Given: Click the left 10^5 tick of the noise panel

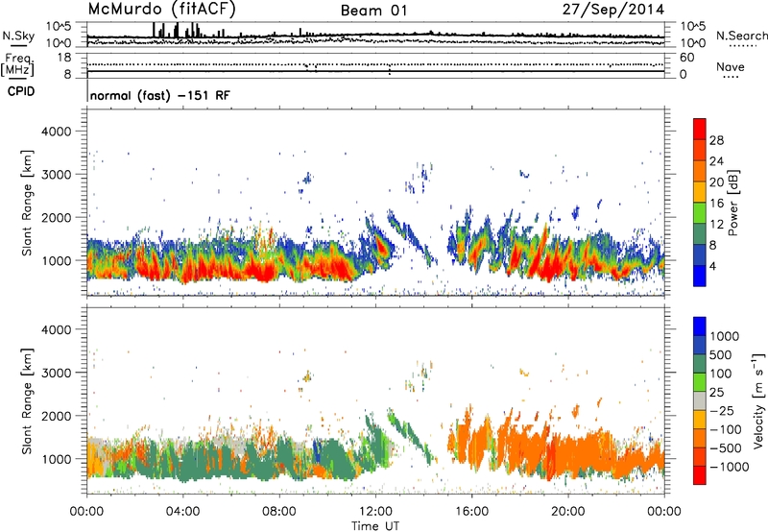Looking at the screenshot, I should point(59,26).
